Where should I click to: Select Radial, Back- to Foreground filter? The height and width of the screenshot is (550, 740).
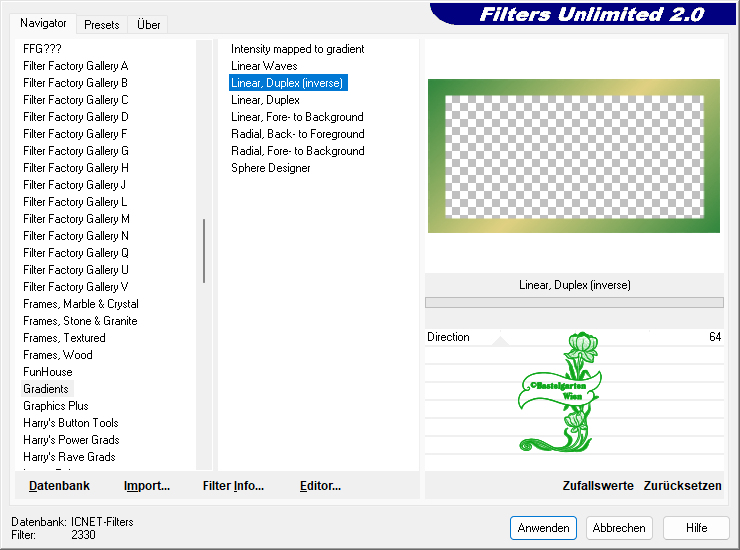pos(297,134)
